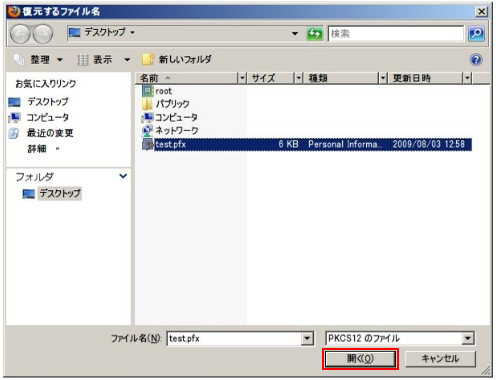The width and height of the screenshot is (500, 380).
Task: Click デスクトップ icon in folder tree
Action: (29, 194)
